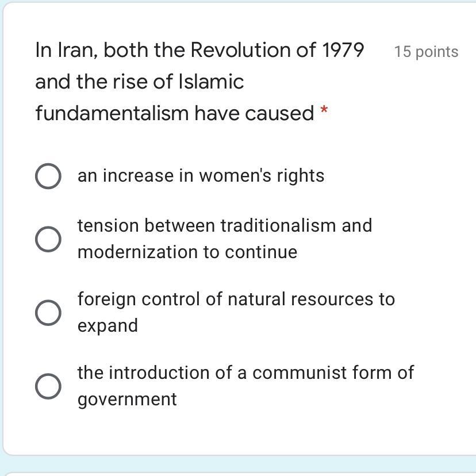Click the "tension between traditionalism and" answer text
This screenshot has height=476, width=476.
click(225, 225)
